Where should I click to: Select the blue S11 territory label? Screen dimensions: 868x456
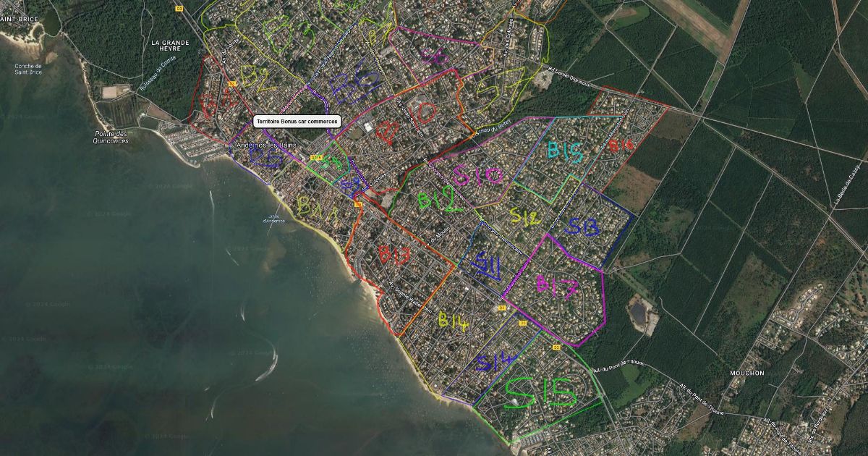click(x=487, y=266)
